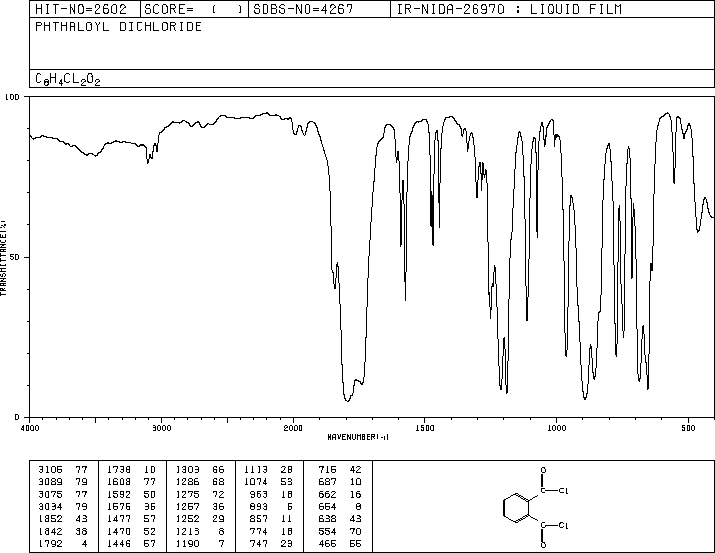Select the 893 peak table entry
This screenshot has width=715, height=553.
(271, 506)
